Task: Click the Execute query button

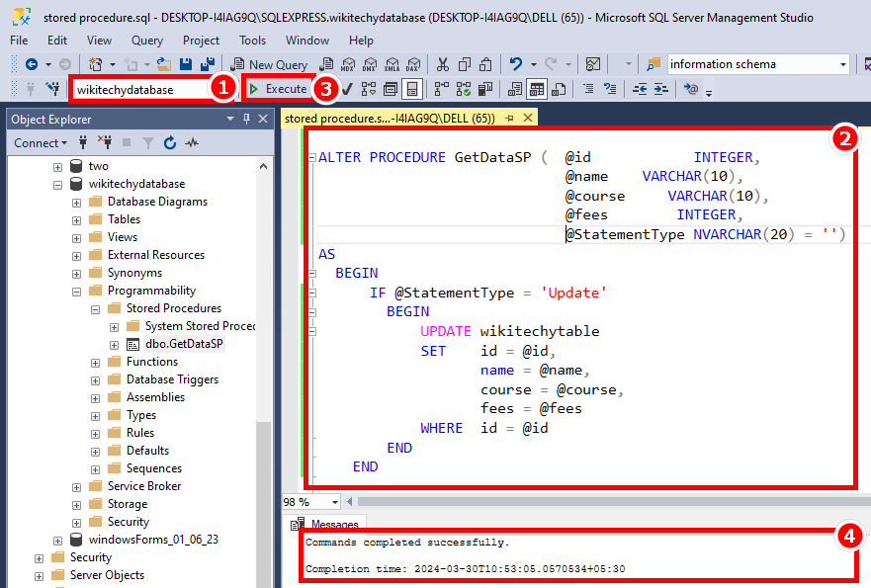Action: 278,89
